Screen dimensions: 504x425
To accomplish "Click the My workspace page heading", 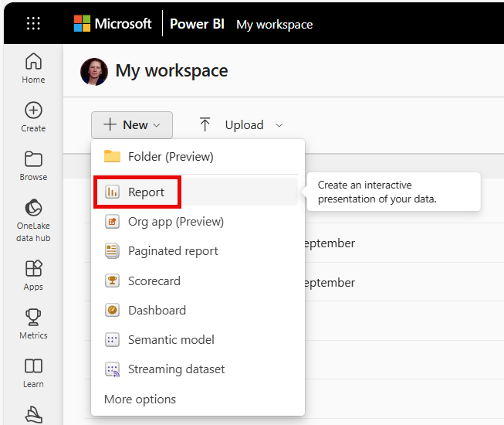I will (171, 71).
